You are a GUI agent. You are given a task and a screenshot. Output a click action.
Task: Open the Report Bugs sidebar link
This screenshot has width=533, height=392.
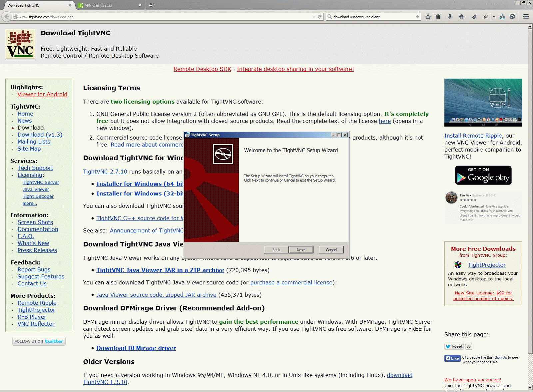34,270
